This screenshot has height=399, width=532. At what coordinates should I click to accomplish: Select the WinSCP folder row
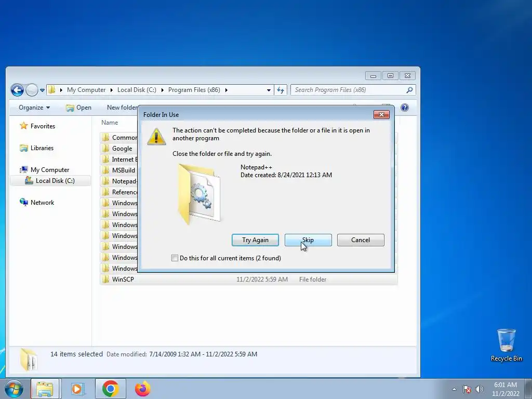point(249,279)
